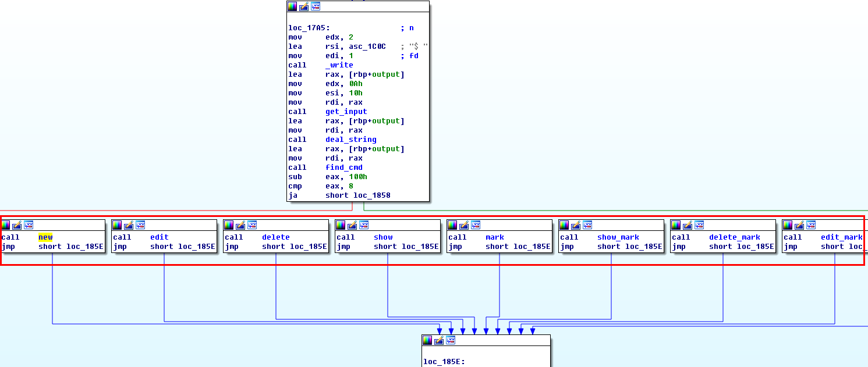Click the node color icon in loc_17A5 block
The height and width of the screenshot is (367, 868).
(x=292, y=6)
